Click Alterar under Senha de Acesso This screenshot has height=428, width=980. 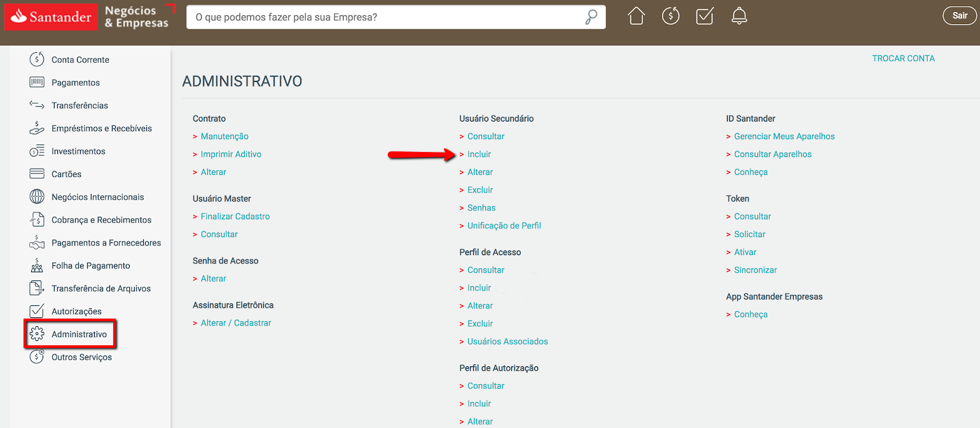click(x=213, y=279)
